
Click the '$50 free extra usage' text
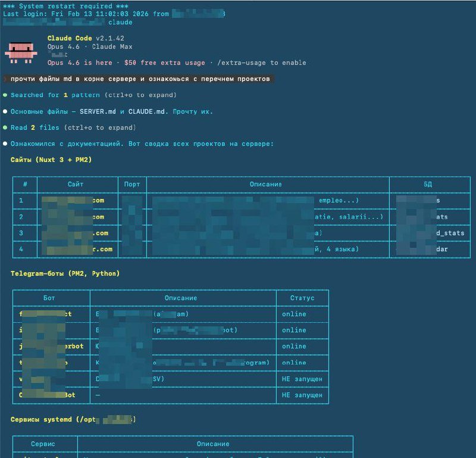(x=165, y=63)
